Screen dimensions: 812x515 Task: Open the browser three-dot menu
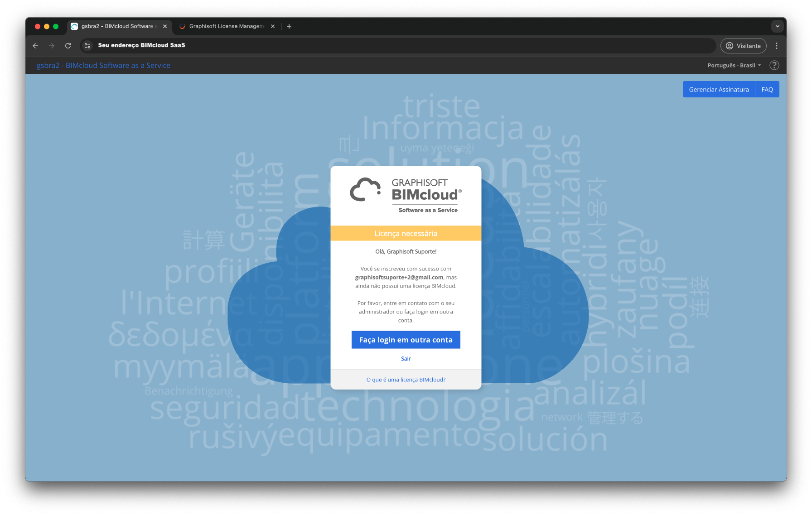777,46
